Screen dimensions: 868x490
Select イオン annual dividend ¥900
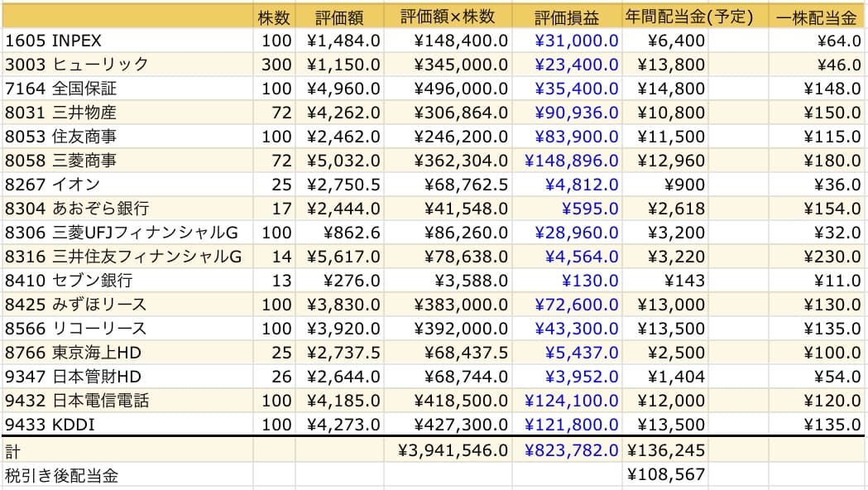[664, 185]
